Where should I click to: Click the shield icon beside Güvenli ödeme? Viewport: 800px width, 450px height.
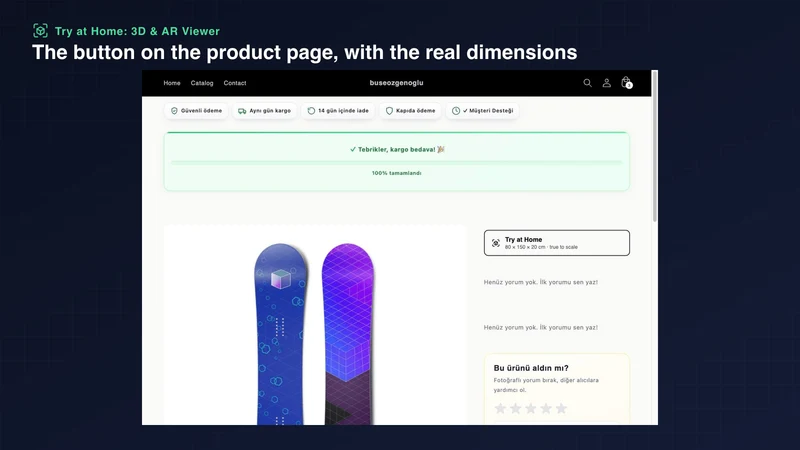click(x=174, y=111)
